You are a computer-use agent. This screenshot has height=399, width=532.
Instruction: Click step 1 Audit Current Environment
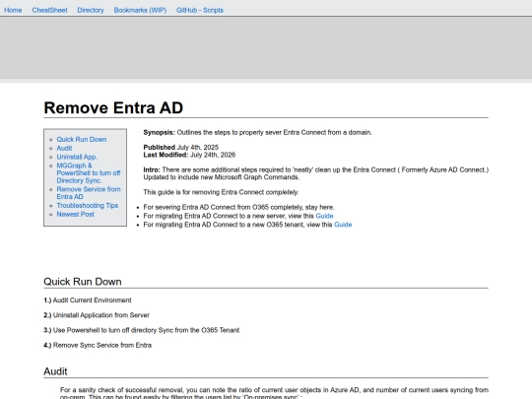tap(88, 300)
